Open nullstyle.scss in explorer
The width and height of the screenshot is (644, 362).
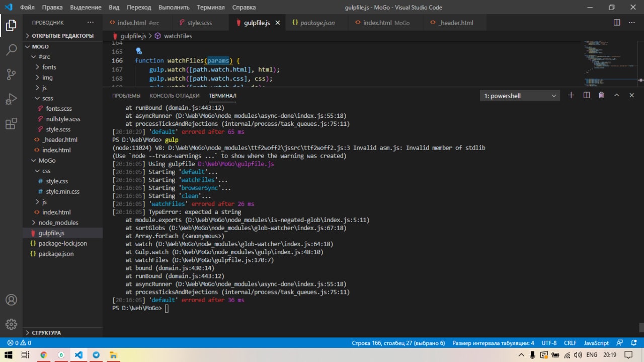tap(63, 119)
